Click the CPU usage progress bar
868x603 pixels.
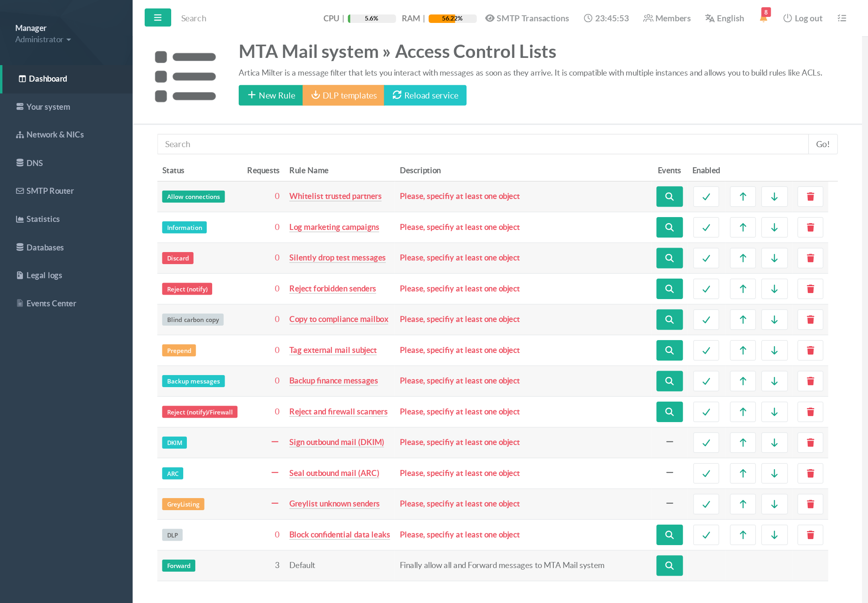(372, 18)
